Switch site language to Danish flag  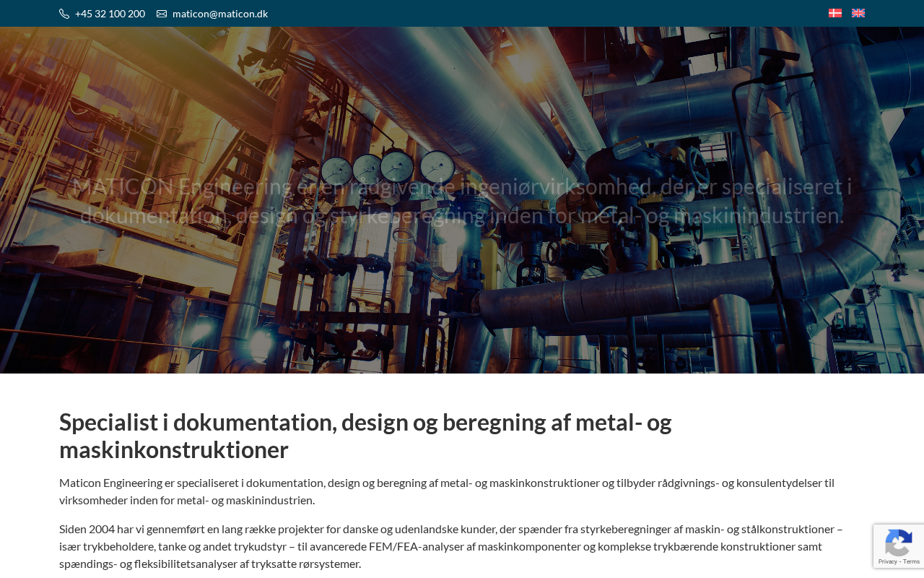[x=835, y=13]
